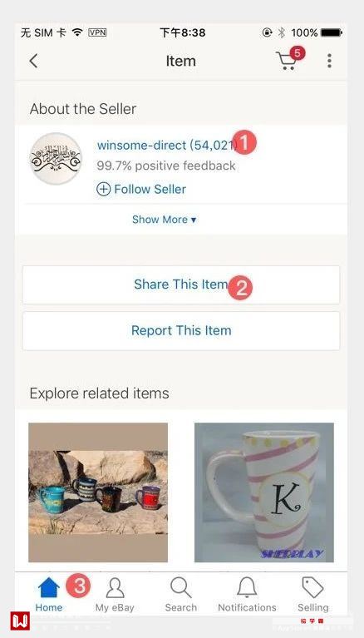Tap the Search magnifier icon
This screenshot has height=638, width=364.
(180, 588)
